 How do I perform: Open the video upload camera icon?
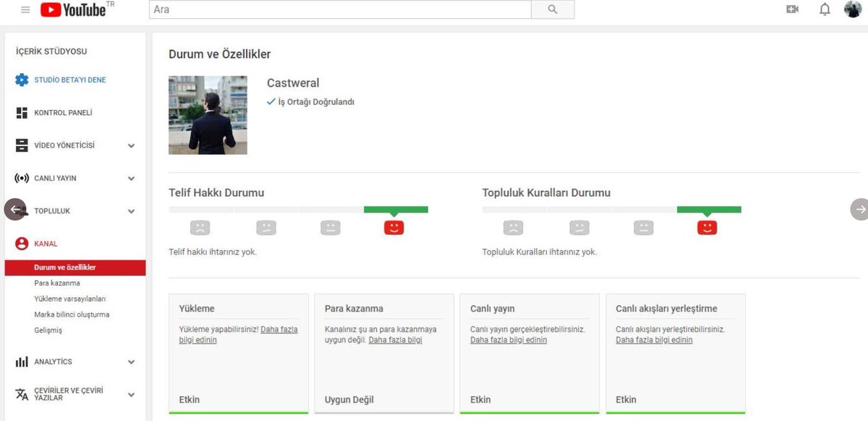(792, 9)
